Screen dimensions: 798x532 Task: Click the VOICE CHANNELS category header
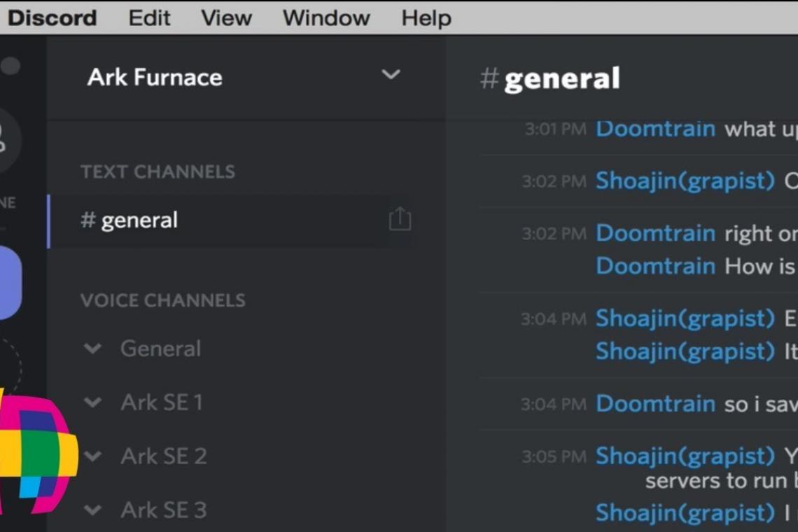coord(163,300)
